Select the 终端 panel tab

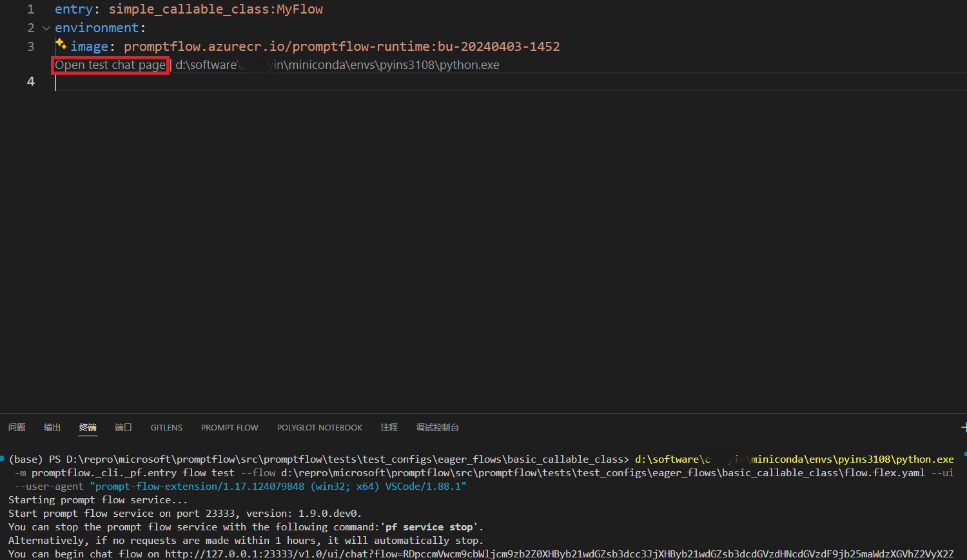pyautogui.click(x=88, y=428)
